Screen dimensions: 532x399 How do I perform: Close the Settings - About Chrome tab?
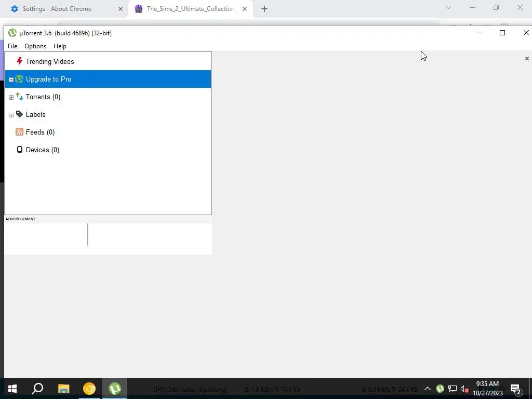pyautogui.click(x=121, y=9)
